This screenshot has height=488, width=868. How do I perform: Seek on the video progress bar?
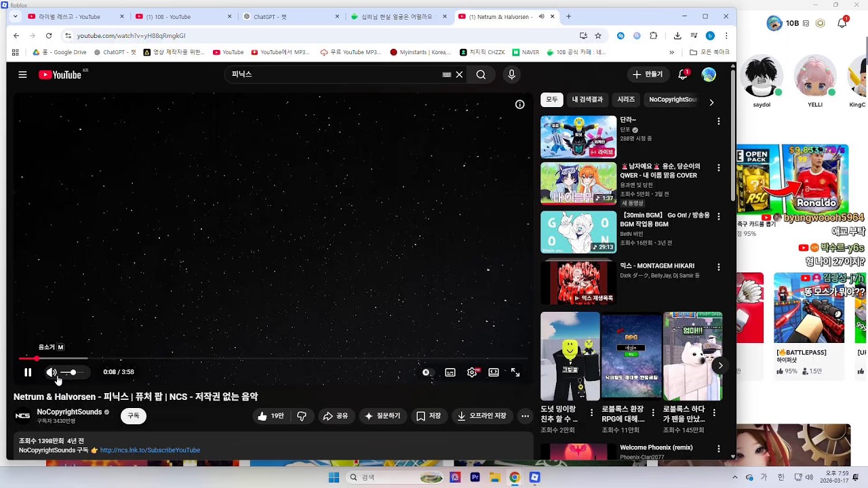click(x=273, y=359)
